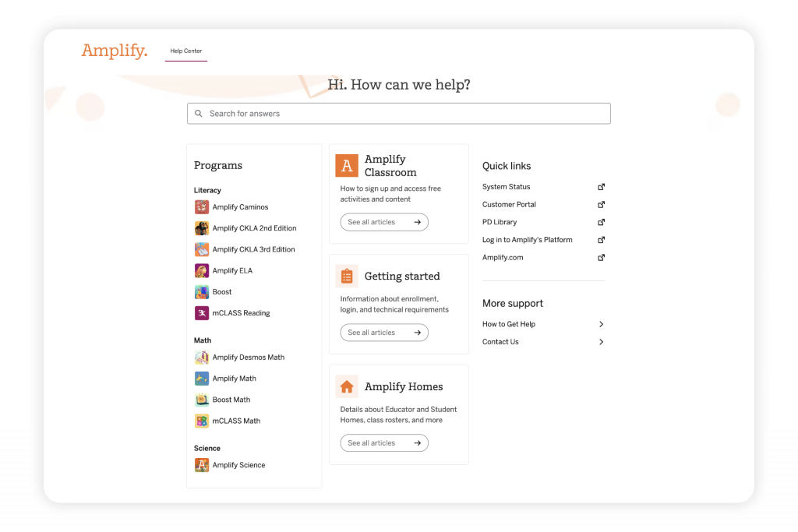The height and width of the screenshot is (532, 798).
Task: Click the Amplify Homes card title
Action: click(x=404, y=386)
